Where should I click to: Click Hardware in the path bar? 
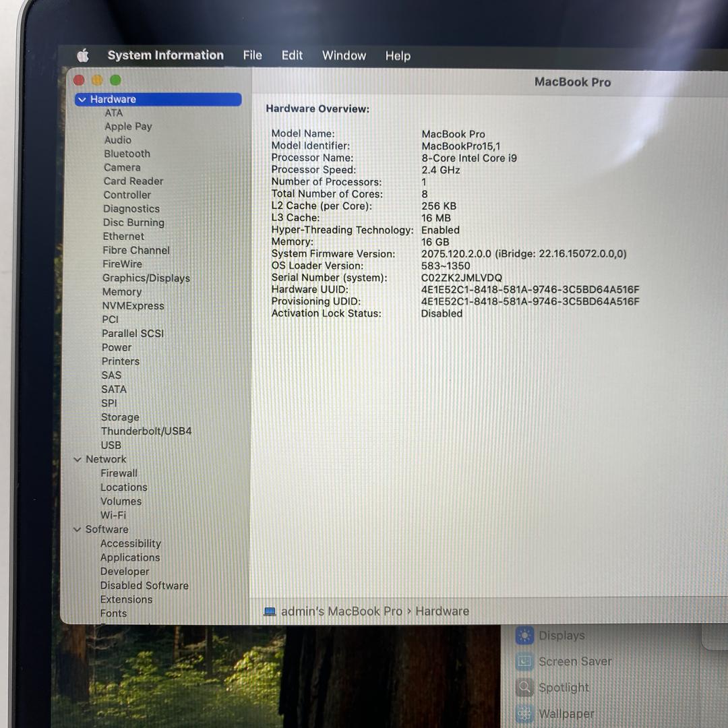click(442, 611)
